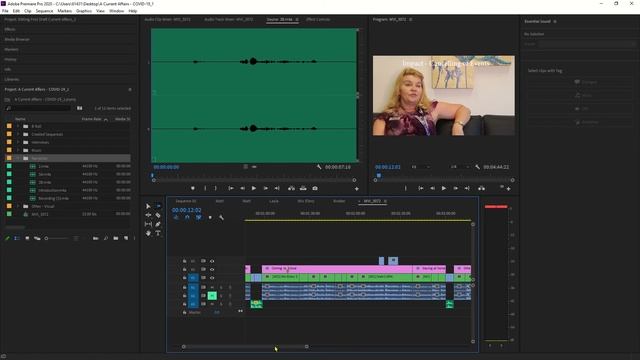640x360 pixels.
Task: Open Source monitor button editor plus icon
Action: click(356, 189)
